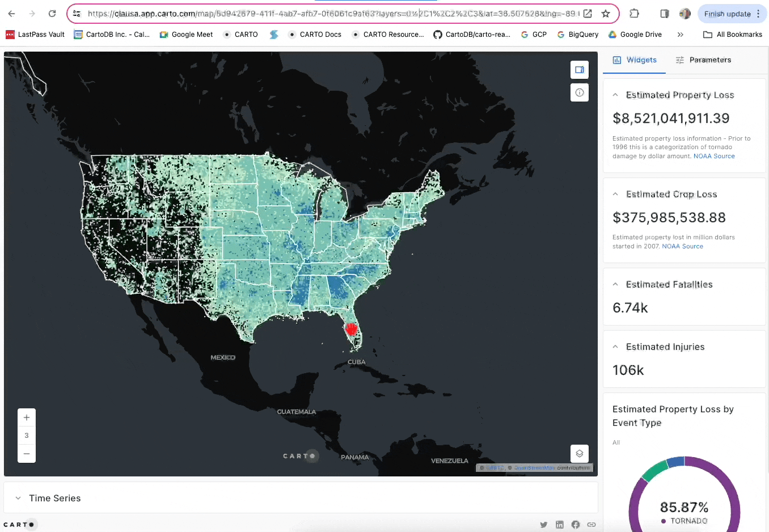Open browser extensions puzzle icon
Screen dimensions: 769x532
click(x=635, y=14)
